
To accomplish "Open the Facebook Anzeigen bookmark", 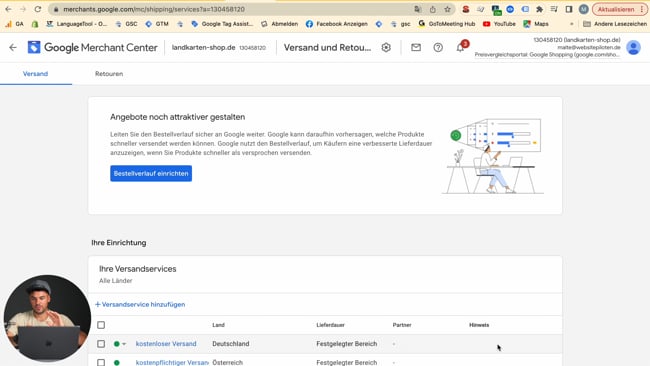I will coord(337,24).
